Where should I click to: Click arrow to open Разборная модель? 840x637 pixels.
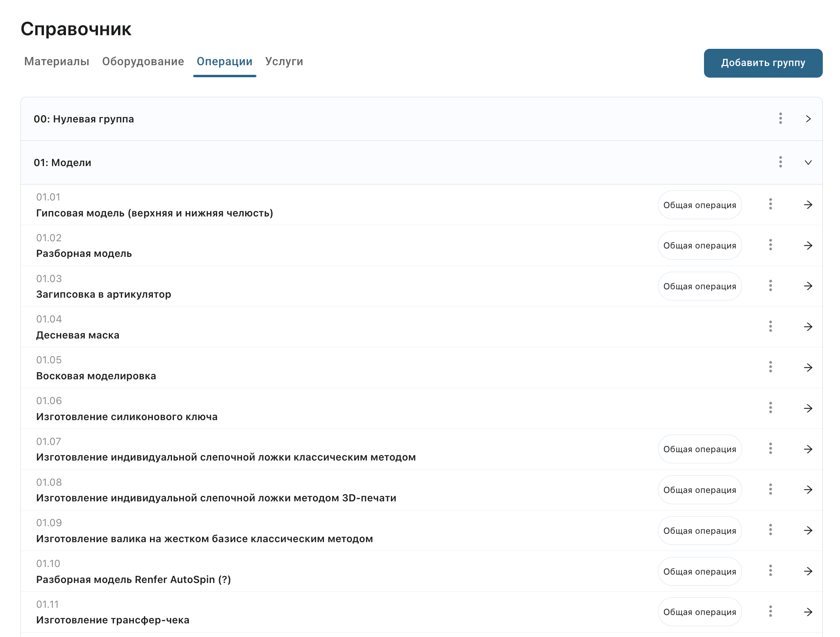pos(808,245)
